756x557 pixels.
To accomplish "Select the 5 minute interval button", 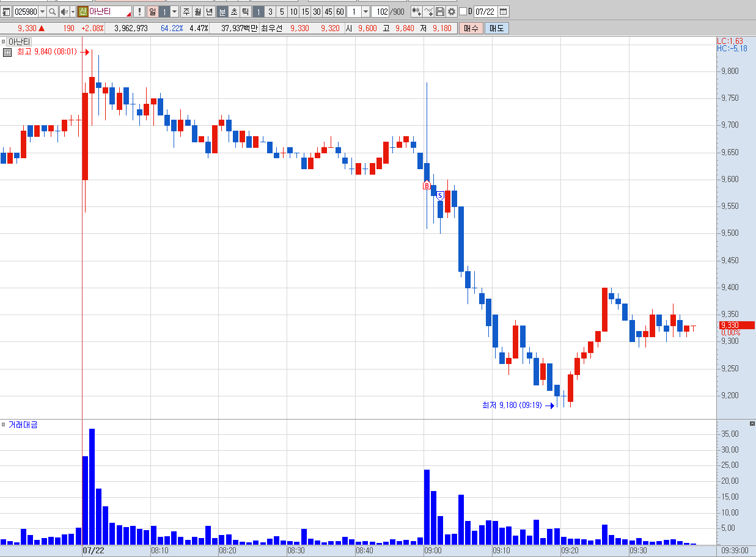I will point(282,12).
